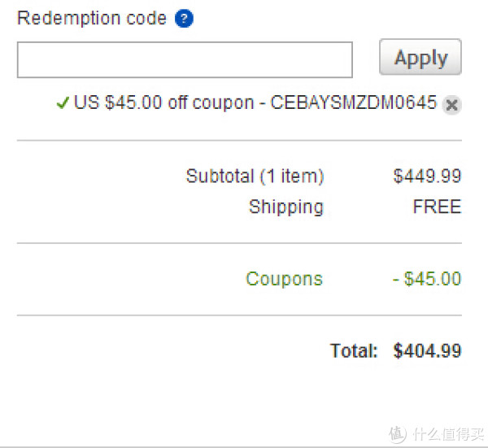Focus the Redemption code input field
The image size is (488, 448).
pyautogui.click(x=185, y=59)
